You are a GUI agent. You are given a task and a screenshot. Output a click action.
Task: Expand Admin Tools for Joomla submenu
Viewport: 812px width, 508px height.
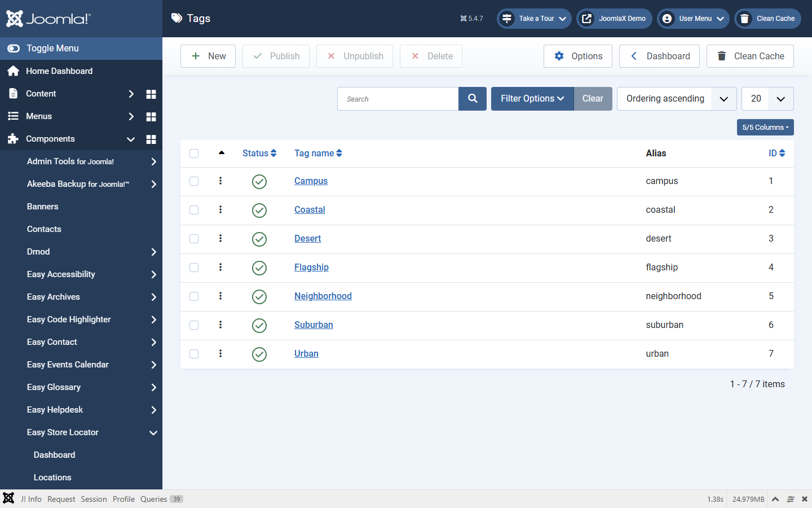(x=153, y=161)
